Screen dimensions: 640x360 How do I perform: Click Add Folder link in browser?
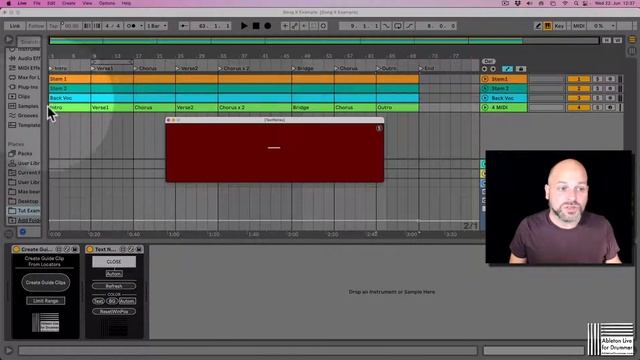pyautogui.click(x=25, y=220)
